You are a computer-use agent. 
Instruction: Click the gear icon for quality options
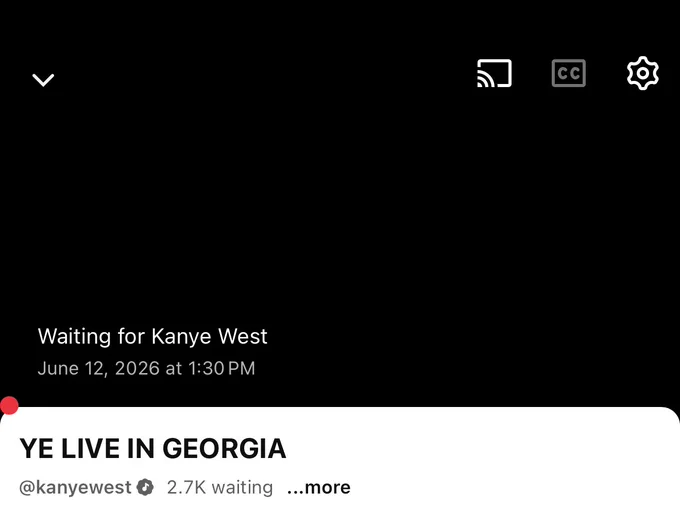point(643,73)
